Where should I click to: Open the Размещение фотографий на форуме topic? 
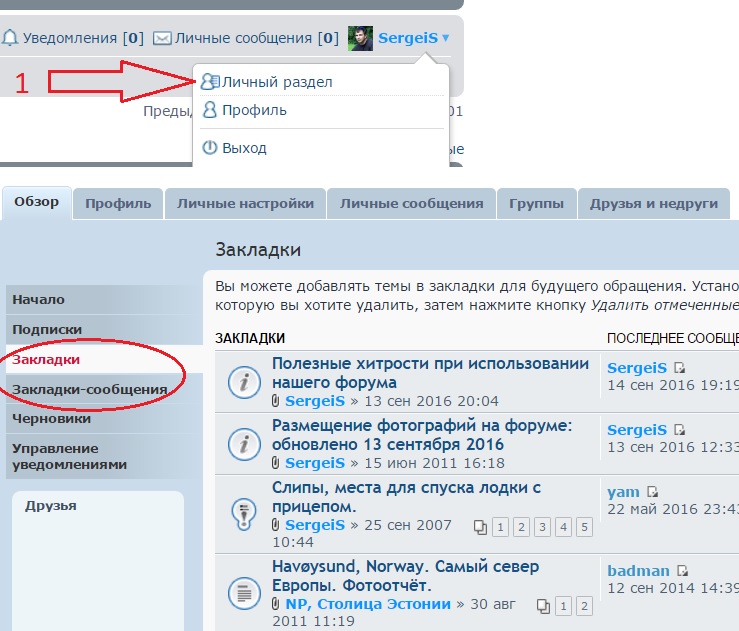[422, 434]
